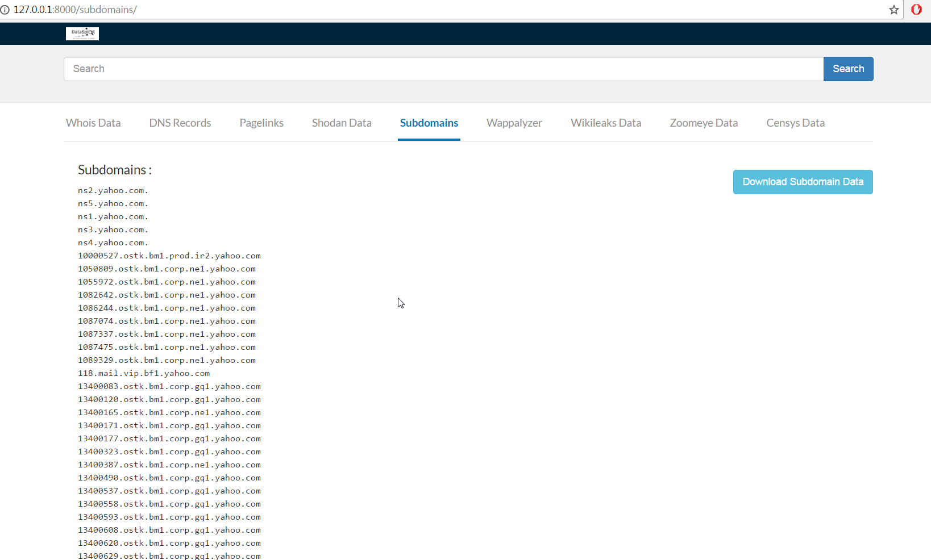Screen dimensions: 931x560
Task: Click 13400608.ostk.bm1.corp.gq1.yahoo.com row
Action: click(169, 530)
